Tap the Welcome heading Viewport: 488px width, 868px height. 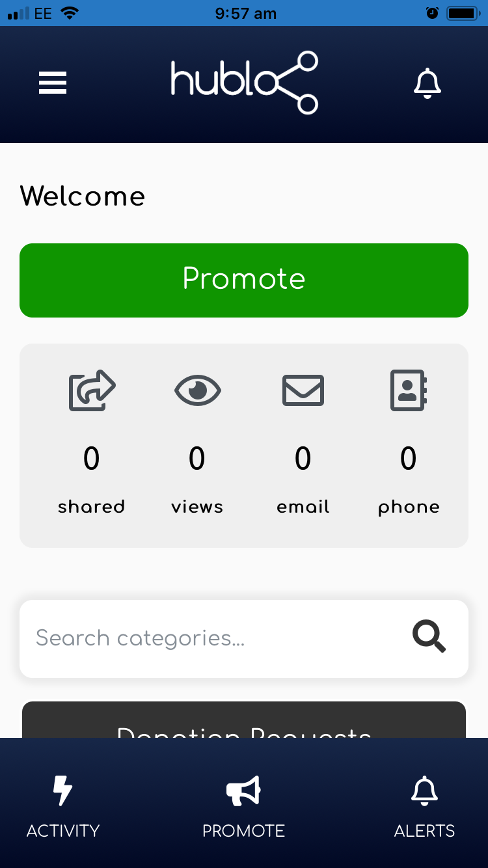(83, 196)
